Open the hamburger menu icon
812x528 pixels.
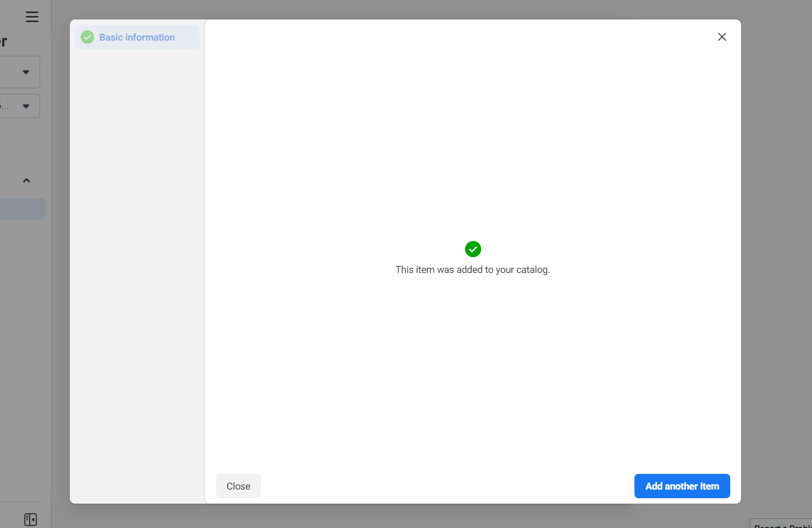pos(32,17)
